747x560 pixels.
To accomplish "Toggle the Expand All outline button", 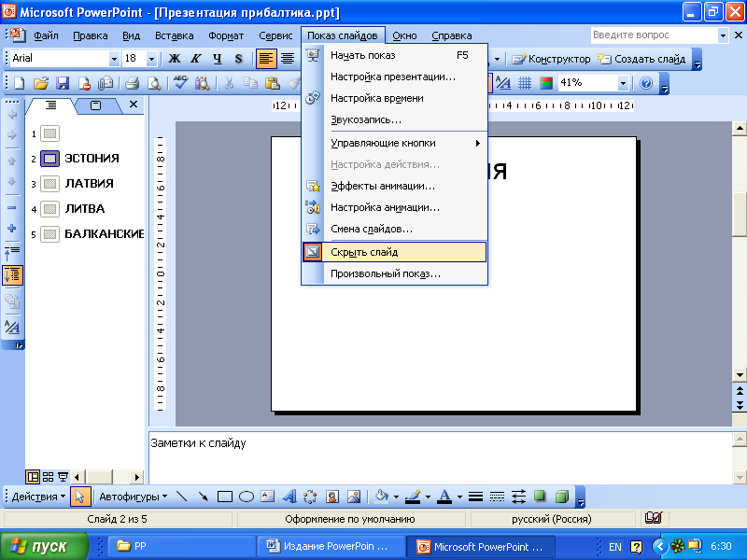I will [12, 274].
